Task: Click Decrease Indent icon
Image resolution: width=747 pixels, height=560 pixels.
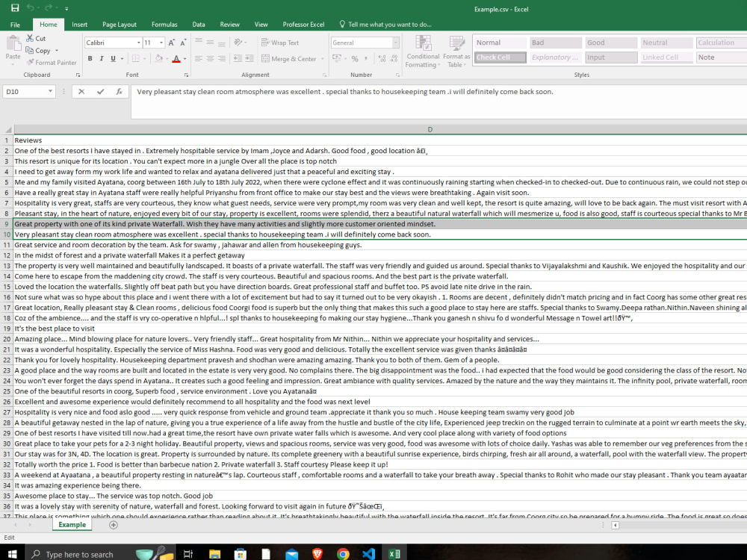Action: tap(238, 58)
